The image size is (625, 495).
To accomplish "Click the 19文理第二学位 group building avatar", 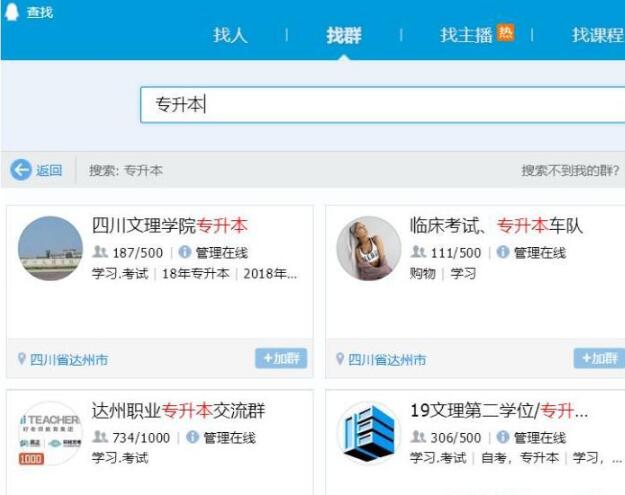I will click(x=368, y=433).
